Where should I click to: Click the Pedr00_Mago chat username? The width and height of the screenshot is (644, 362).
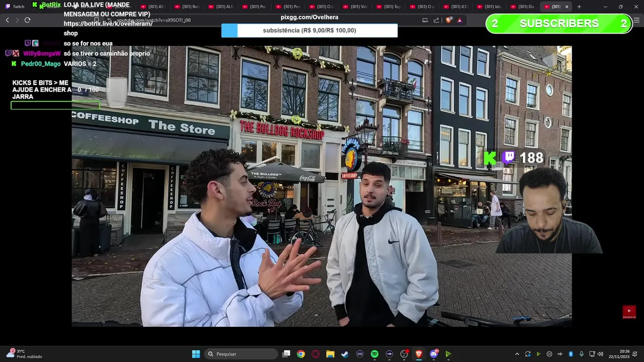pos(41,64)
